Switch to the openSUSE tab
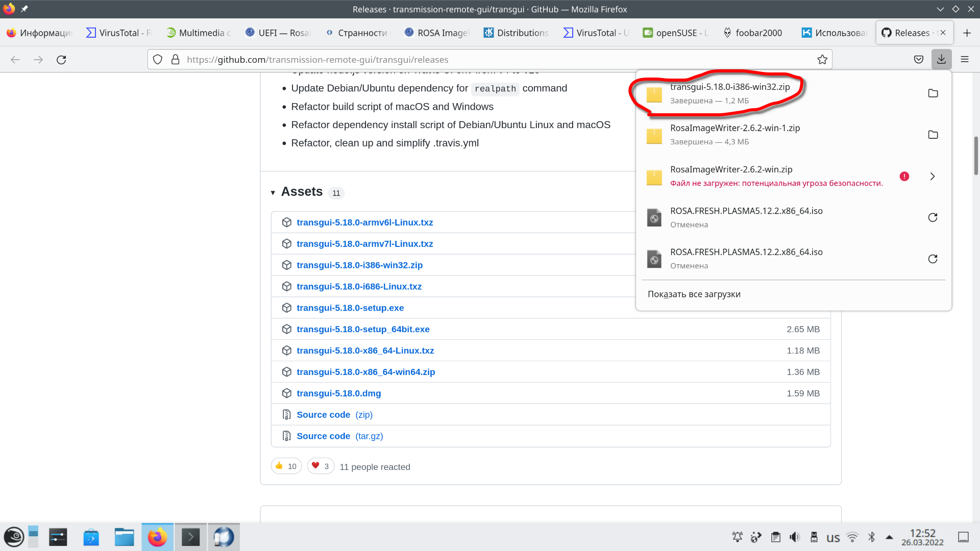The width and height of the screenshot is (980, 551). 675,33
